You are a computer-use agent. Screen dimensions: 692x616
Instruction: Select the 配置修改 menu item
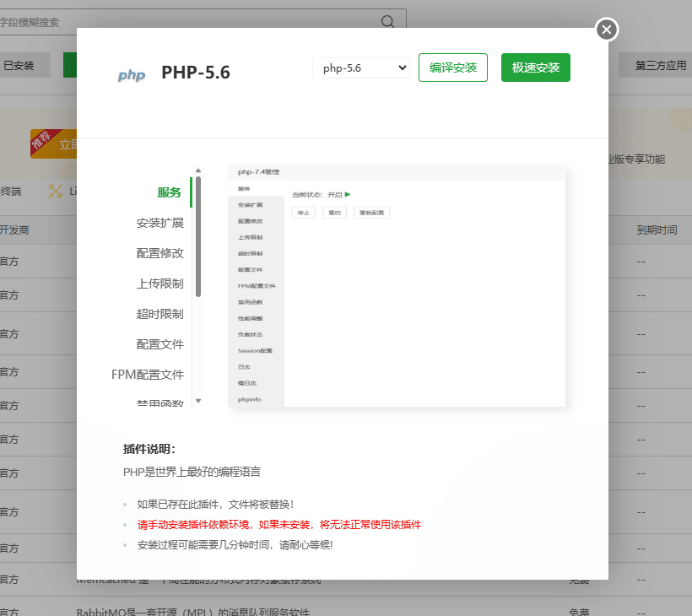pyautogui.click(x=159, y=253)
